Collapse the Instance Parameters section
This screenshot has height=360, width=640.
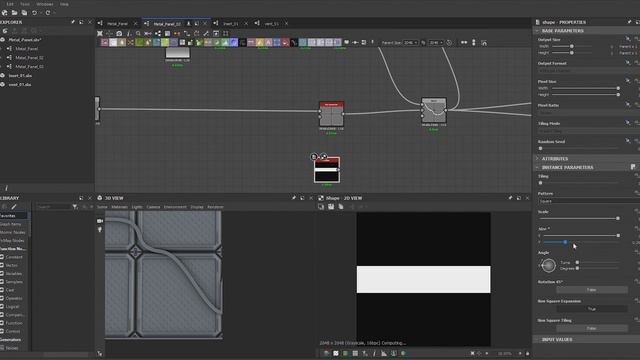pos(537,167)
